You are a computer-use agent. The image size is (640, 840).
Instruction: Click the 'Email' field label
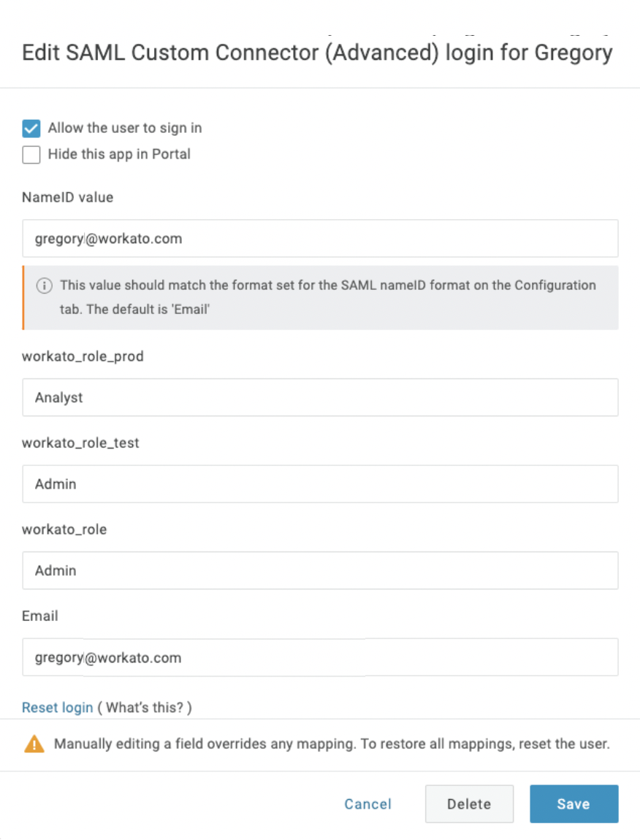[x=40, y=616]
